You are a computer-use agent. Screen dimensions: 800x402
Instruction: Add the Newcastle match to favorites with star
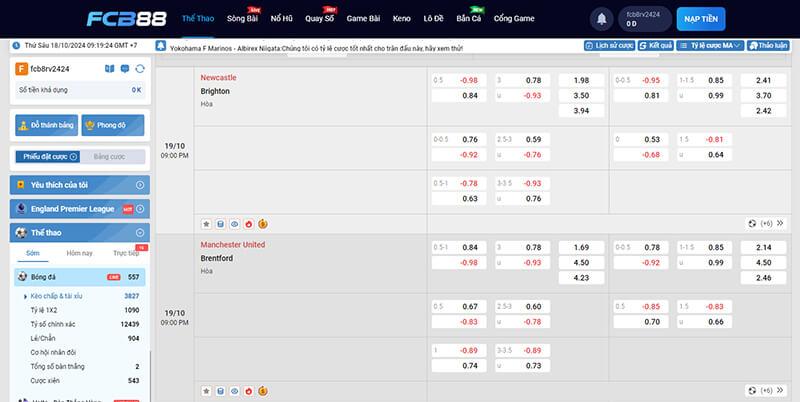(207, 224)
